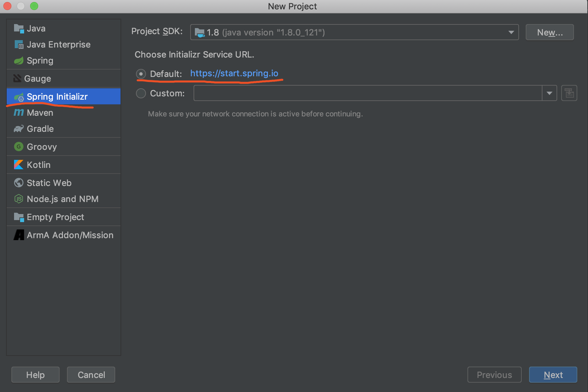Open the Project SDK dropdown arrow

click(x=511, y=32)
